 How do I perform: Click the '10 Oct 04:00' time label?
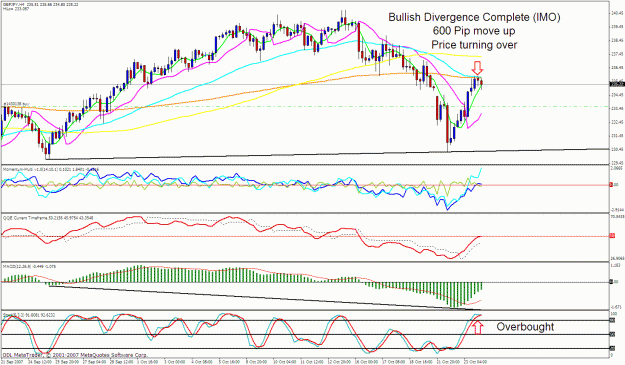pyautogui.click(x=284, y=362)
